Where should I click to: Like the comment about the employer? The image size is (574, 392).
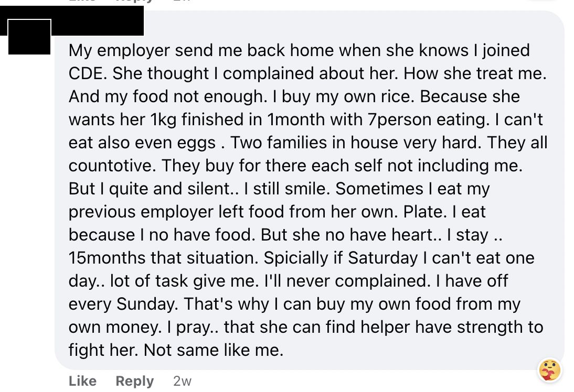click(82, 381)
